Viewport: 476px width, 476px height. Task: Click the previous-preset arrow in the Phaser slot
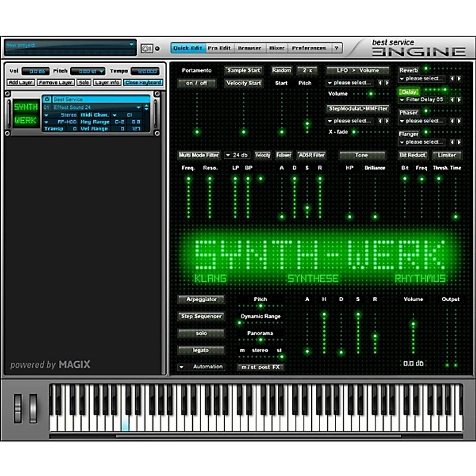point(453,121)
